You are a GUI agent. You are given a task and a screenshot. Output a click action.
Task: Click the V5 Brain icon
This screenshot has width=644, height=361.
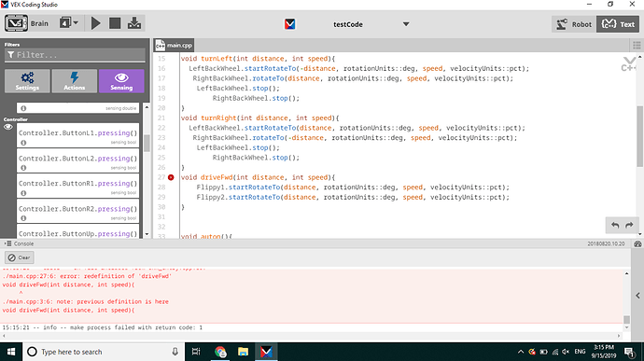17,23
